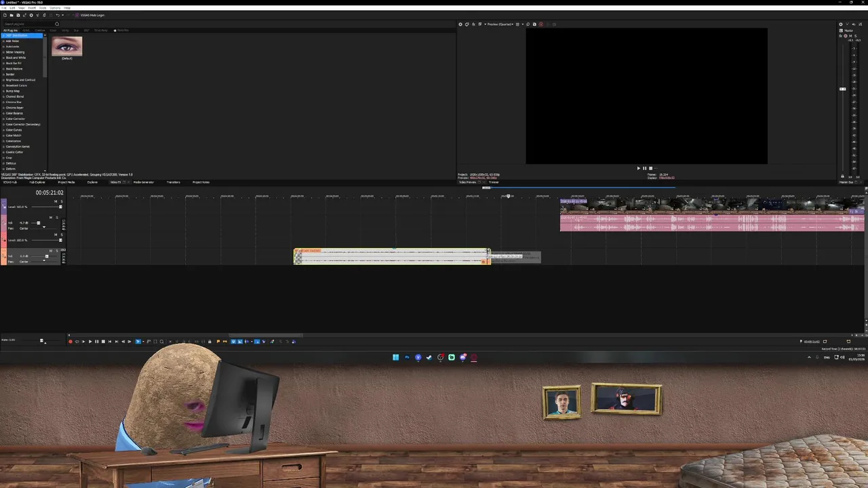
Task: Click the Undo arrow icon
Action: [58, 15]
